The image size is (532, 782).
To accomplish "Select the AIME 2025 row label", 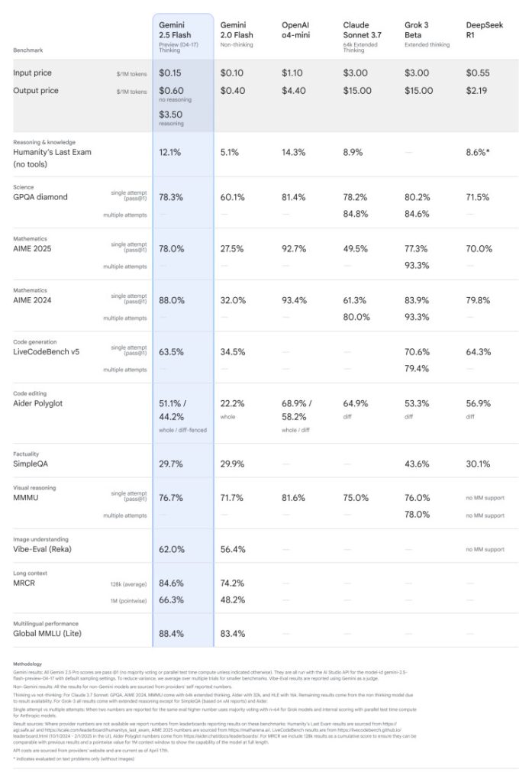I will point(32,248).
